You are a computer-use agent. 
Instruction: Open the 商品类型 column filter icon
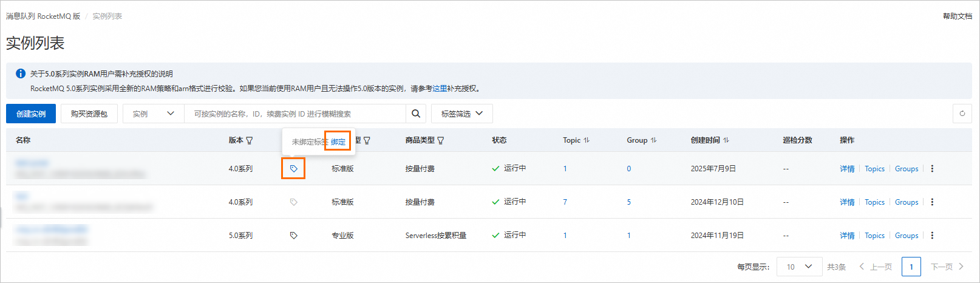[x=441, y=140]
